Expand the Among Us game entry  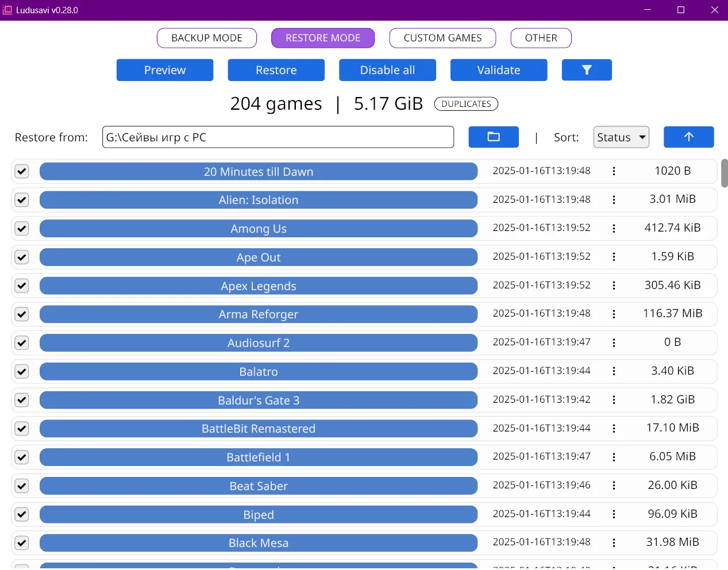[259, 228]
